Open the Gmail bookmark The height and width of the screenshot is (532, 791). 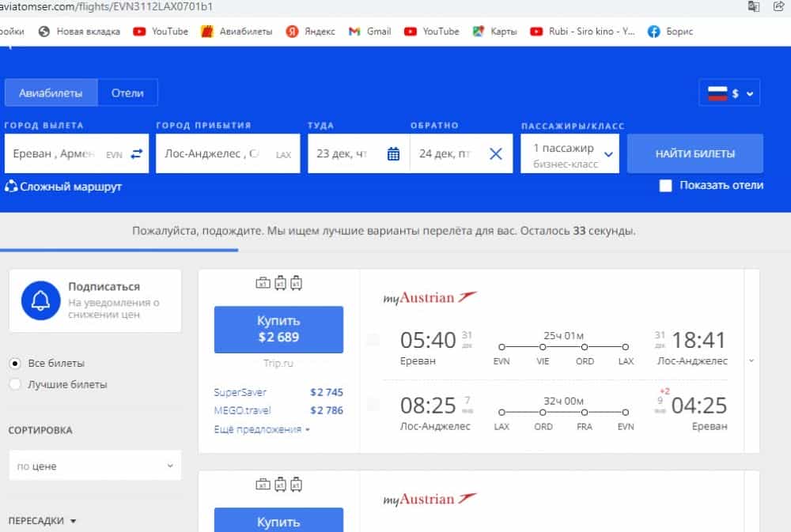[370, 32]
